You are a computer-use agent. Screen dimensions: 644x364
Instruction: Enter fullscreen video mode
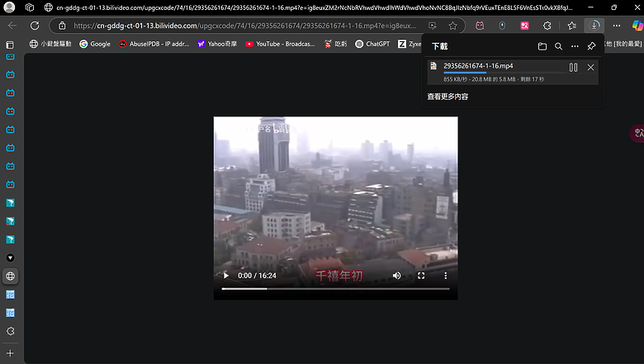421,276
